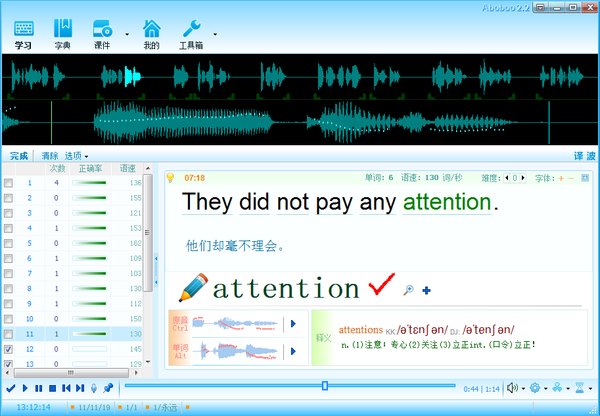This screenshot has height=416, width=600.
Task: Click the speaker volume icon
Action: tap(512, 388)
